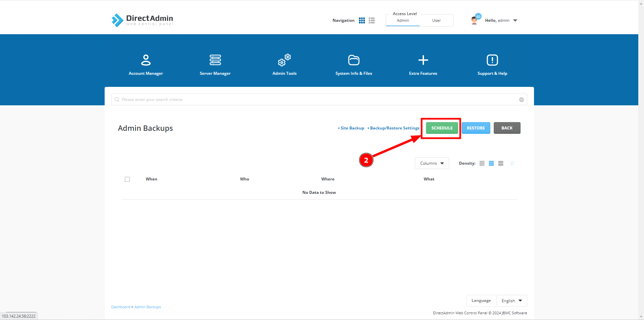Open the Account Manager menu
Screen dimensions: 644x320
[x=146, y=65]
